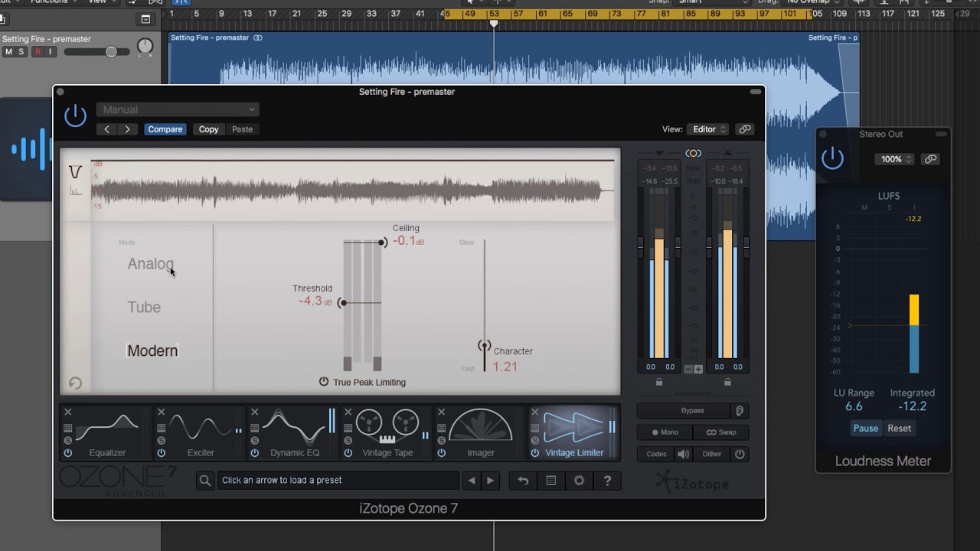Open the Equalizer module preset list

(68, 429)
